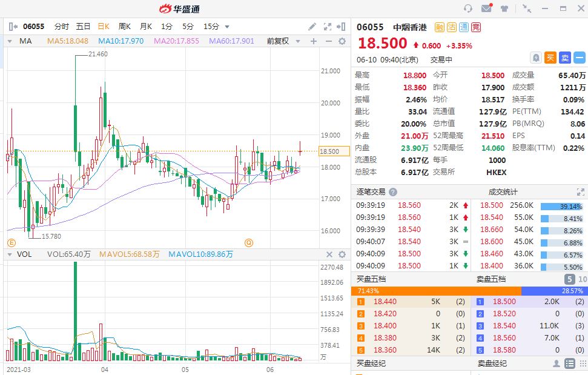Click the Q marker on chart
Image resolution: width=588 pixels, height=375 pixels.
coord(249,242)
